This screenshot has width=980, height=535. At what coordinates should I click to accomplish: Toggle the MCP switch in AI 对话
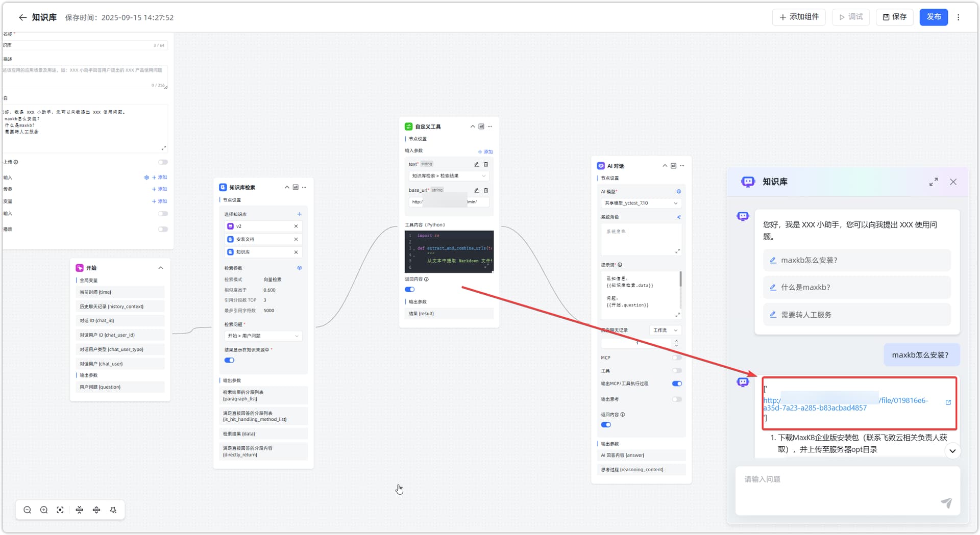coord(677,358)
